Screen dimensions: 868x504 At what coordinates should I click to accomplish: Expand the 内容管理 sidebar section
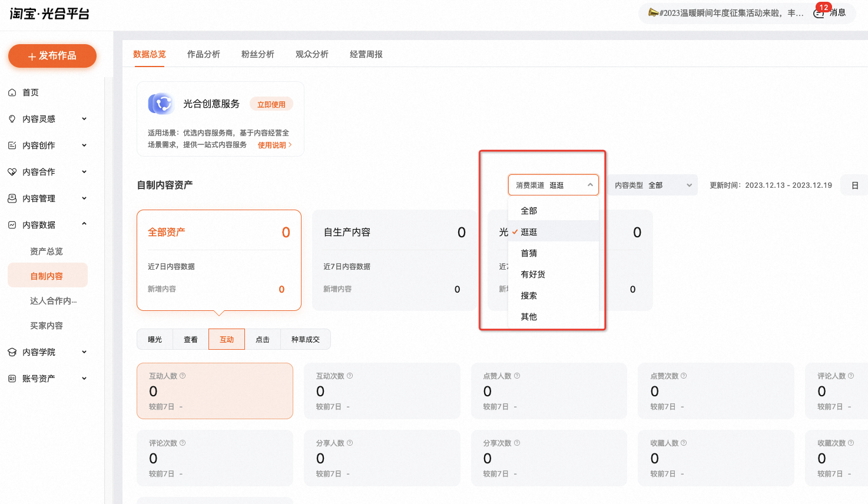(84, 198)
